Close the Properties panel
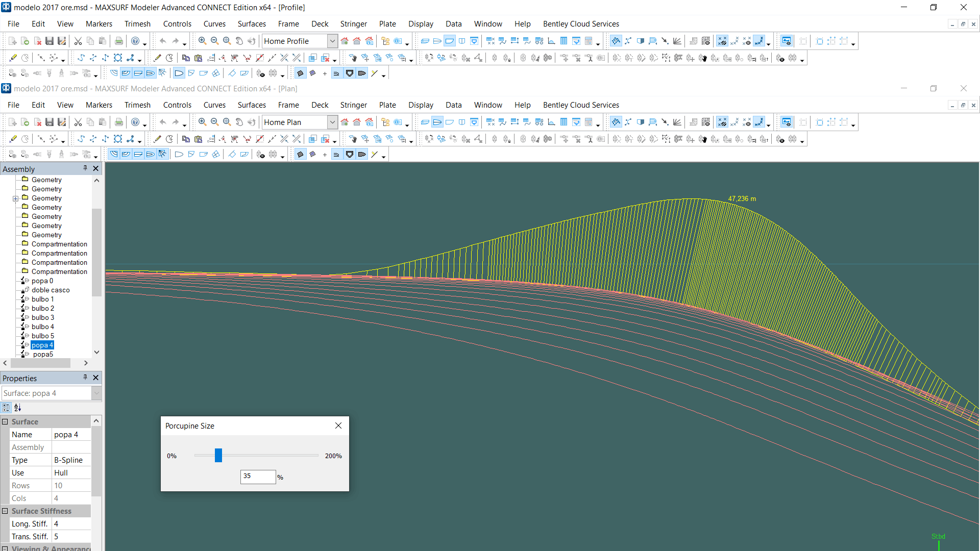This screenshot has height=551, width=980. (96, 378)
